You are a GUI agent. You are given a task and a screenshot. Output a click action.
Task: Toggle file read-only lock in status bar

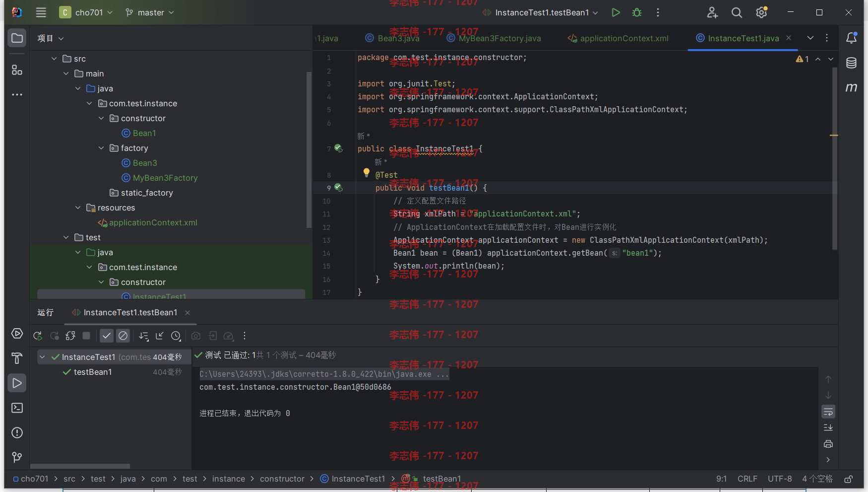[848, 479]
